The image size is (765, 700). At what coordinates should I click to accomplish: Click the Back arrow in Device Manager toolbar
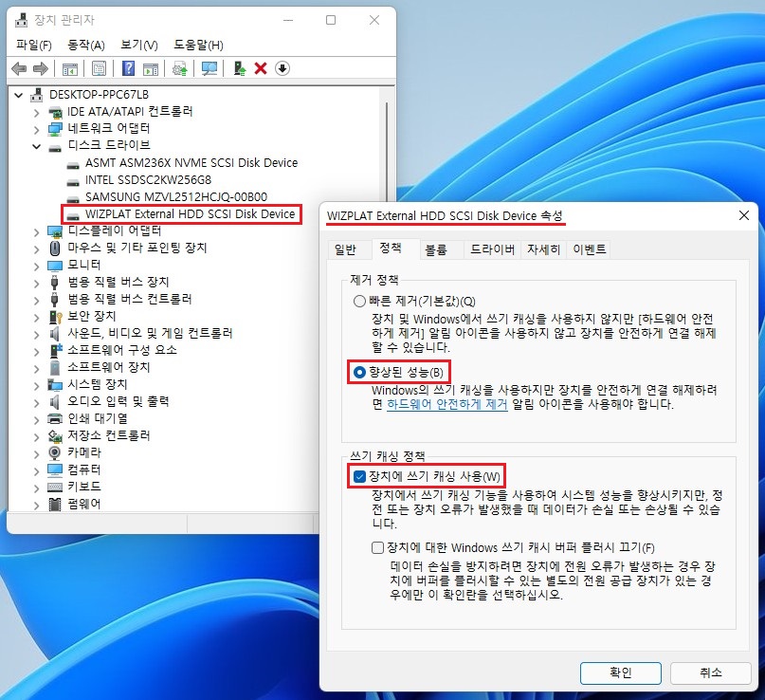coord(19,68)
